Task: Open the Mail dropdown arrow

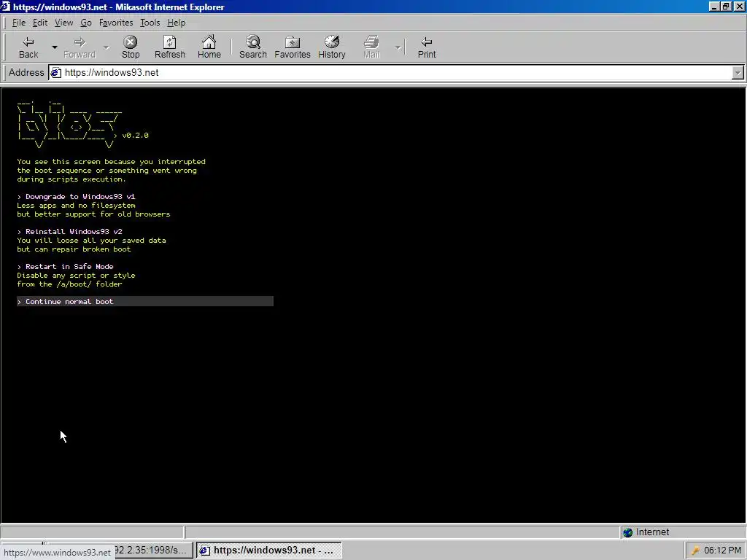Action: (x=398, y=47)
